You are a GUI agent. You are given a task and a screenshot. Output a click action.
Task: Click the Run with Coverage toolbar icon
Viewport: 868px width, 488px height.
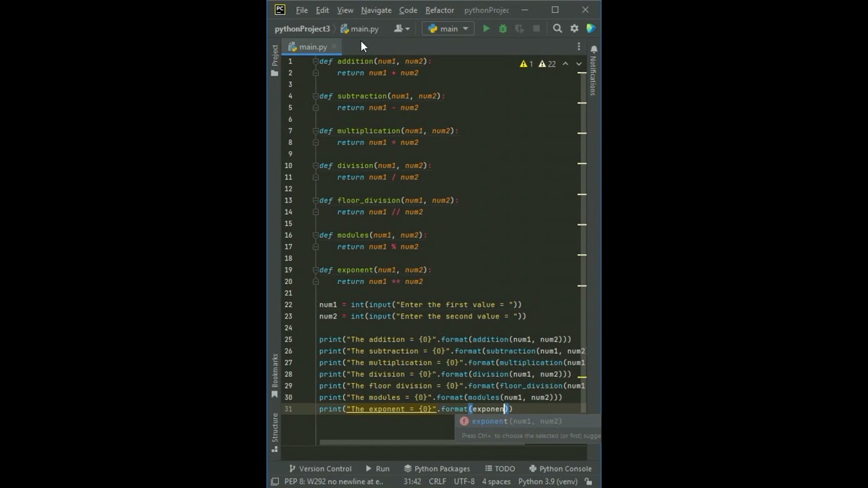click(x=519, y=28)
